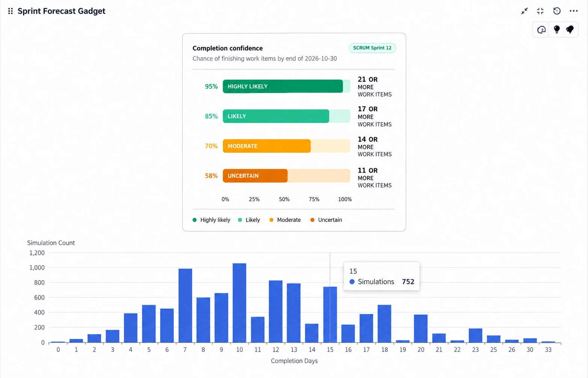
Task: Click the 95% percentage label
Action: [211, 87]
